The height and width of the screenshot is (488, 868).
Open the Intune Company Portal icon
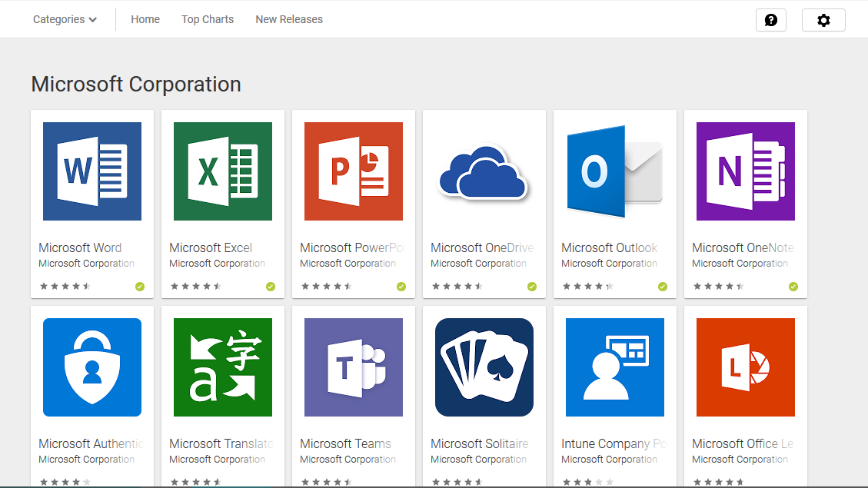click(614, 367)
